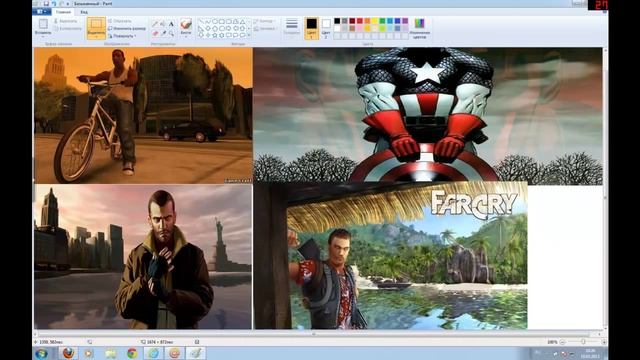Expand the shapes gallery more arrow
This screenshot has width=640, height=360.
click(249, 35)
